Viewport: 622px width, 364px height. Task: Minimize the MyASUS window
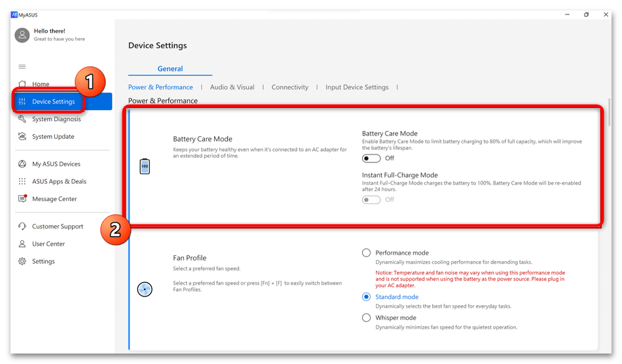click(x=567, y=14)
